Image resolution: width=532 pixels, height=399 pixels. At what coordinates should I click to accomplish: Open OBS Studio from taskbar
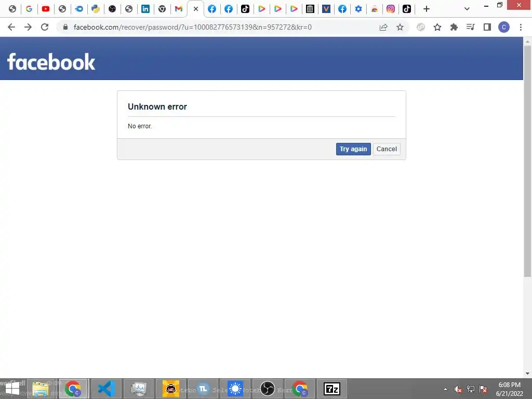pos(268,389)
